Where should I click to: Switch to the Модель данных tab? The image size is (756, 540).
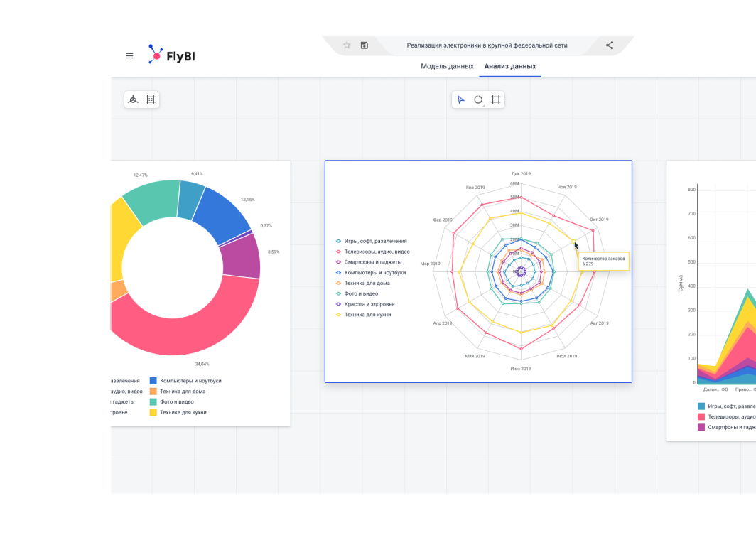447,66
